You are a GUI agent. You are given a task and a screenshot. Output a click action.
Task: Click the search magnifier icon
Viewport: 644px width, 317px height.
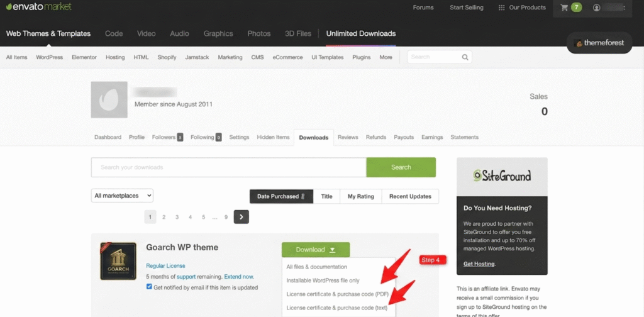(465, 57)
